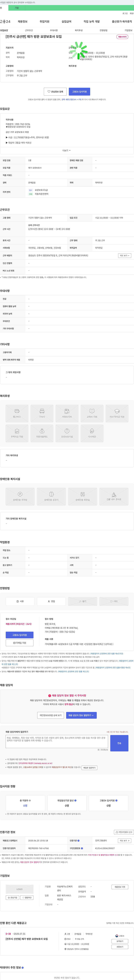Click the 식사제공 icon
The height and width of the screenshot is (980, 134).
click(x=92, y=433)
